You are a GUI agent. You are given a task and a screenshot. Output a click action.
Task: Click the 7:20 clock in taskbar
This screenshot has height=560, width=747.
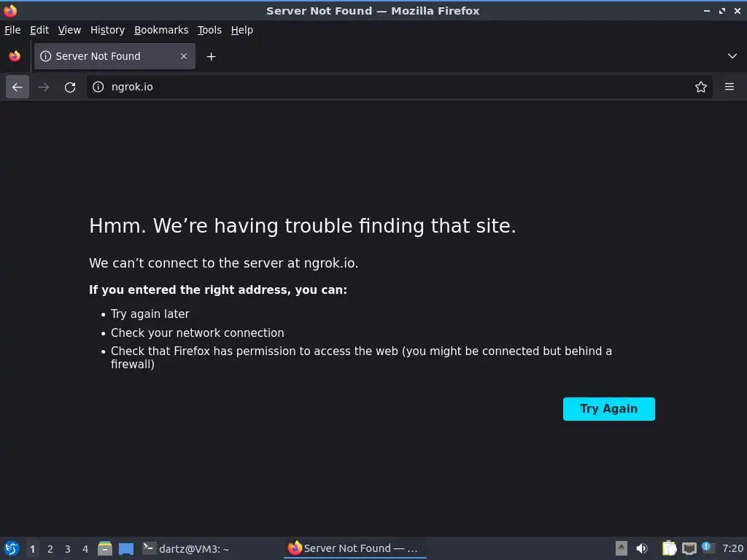coord(732,548)
